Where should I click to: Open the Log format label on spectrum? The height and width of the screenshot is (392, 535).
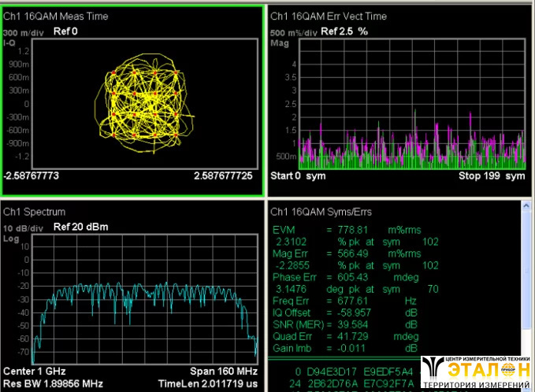pyautogui.click(x=10, y=236)
